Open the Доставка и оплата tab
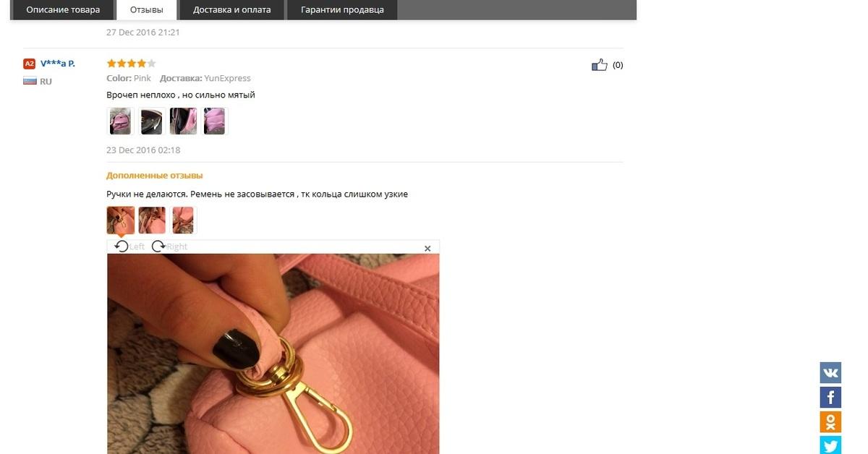The width and height of the screenshot is (868, 454). (232, 10)
